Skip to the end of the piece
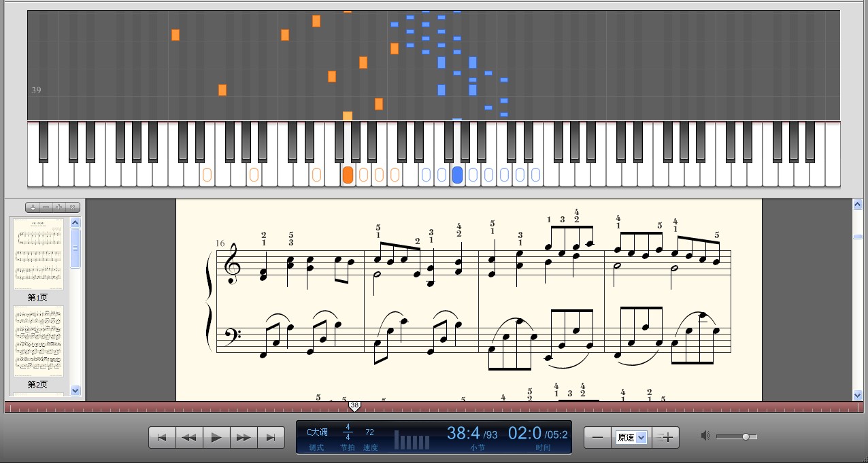 (271, 437)
